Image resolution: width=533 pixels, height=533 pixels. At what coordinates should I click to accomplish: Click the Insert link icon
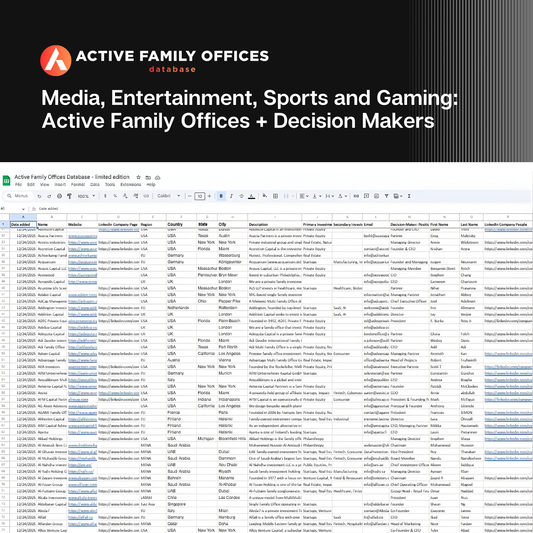coord(356,196)
